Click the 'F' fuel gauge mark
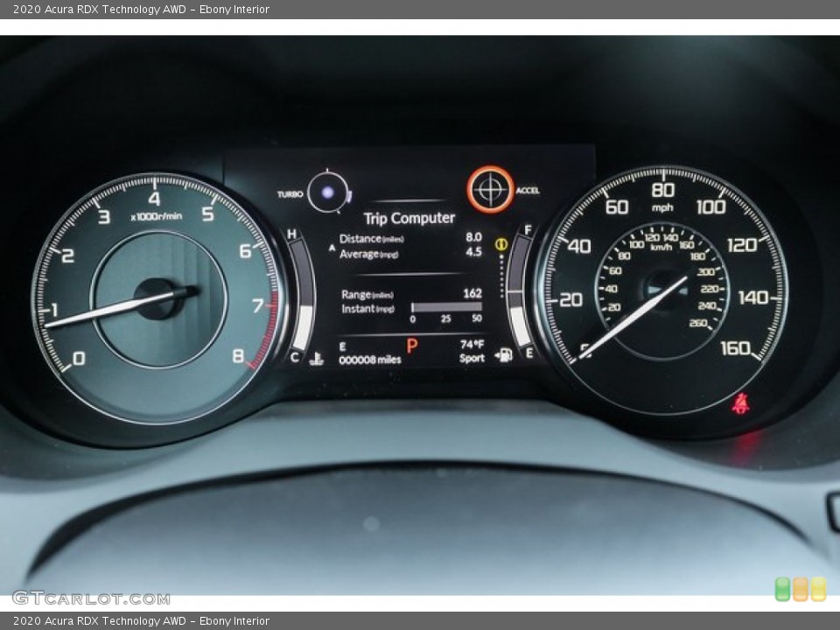 coord(528,230)
